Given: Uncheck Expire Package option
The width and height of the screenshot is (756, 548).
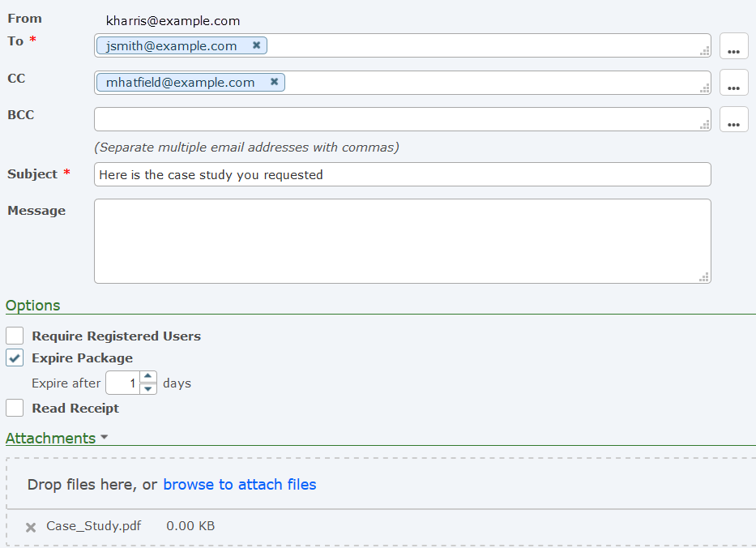Looking at the screenshot, I should point(15,358).
